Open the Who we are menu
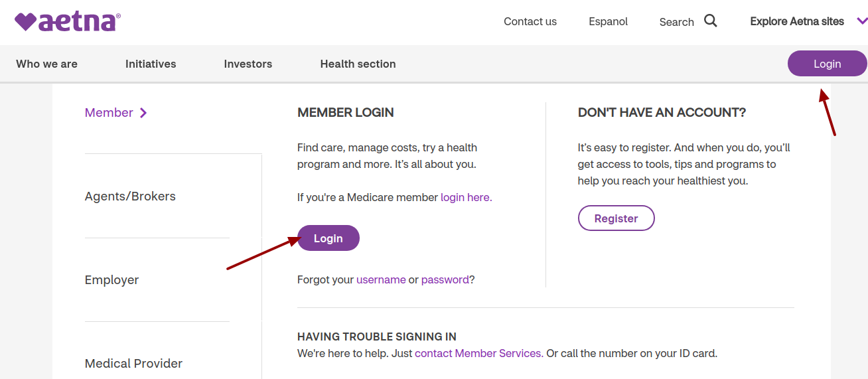The width and height of the screenshot is (868, 379). tap(46, 64)
